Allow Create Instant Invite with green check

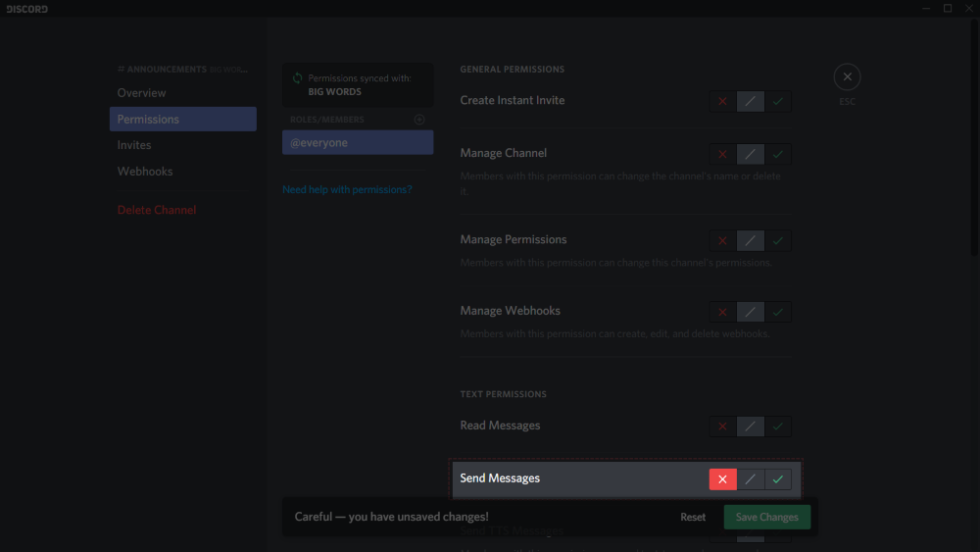point(777,101)
